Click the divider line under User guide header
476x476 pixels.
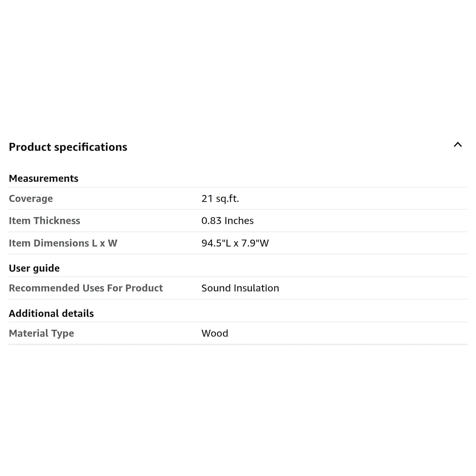click(238, 277)
